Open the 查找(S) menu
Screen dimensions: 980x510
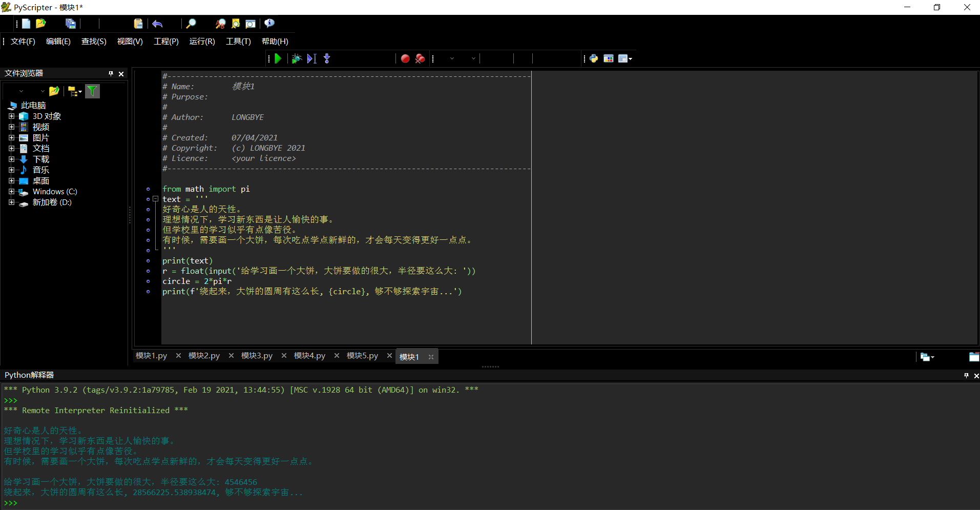94,42
